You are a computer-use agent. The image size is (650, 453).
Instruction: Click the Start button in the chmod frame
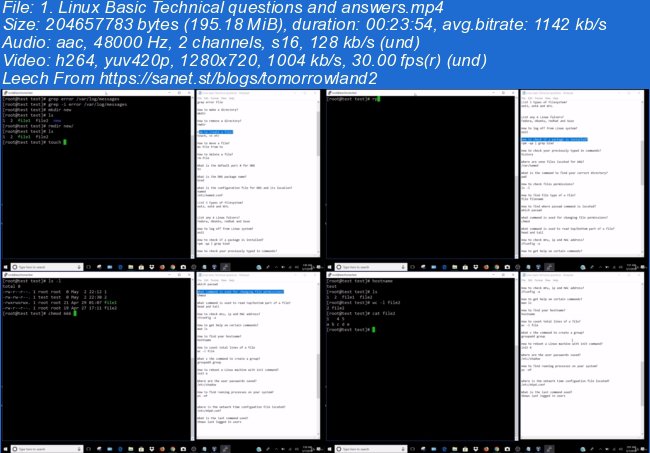(x=5, y=449)
